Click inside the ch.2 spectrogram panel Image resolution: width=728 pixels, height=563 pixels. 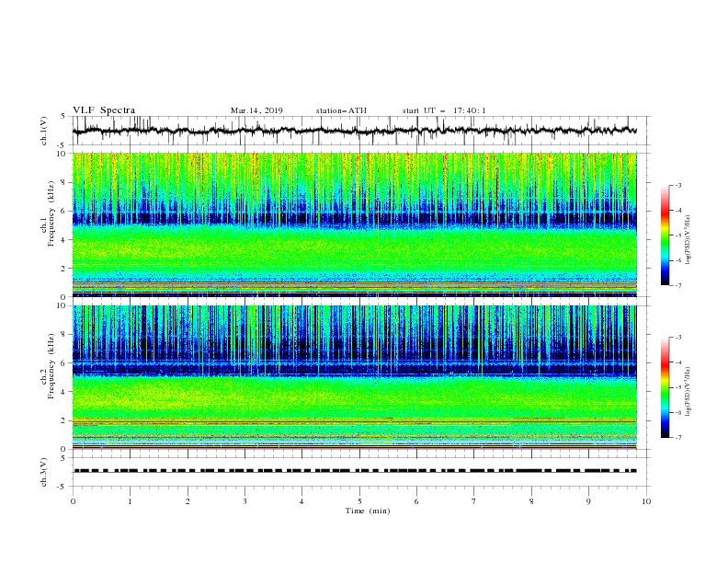pos(354,377)
